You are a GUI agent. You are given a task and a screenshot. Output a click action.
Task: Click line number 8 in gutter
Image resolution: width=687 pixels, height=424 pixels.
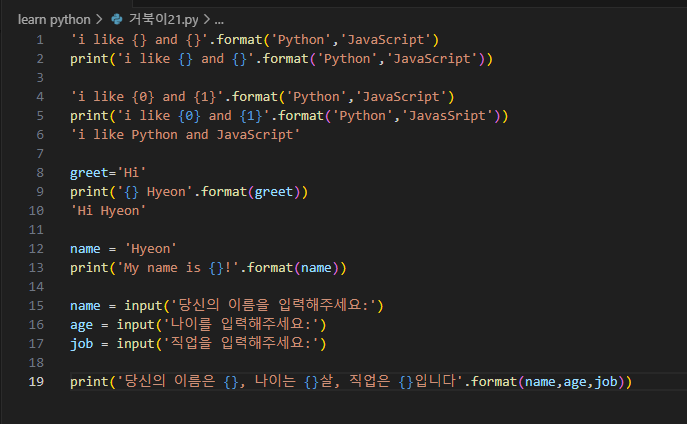coord(40,173)
